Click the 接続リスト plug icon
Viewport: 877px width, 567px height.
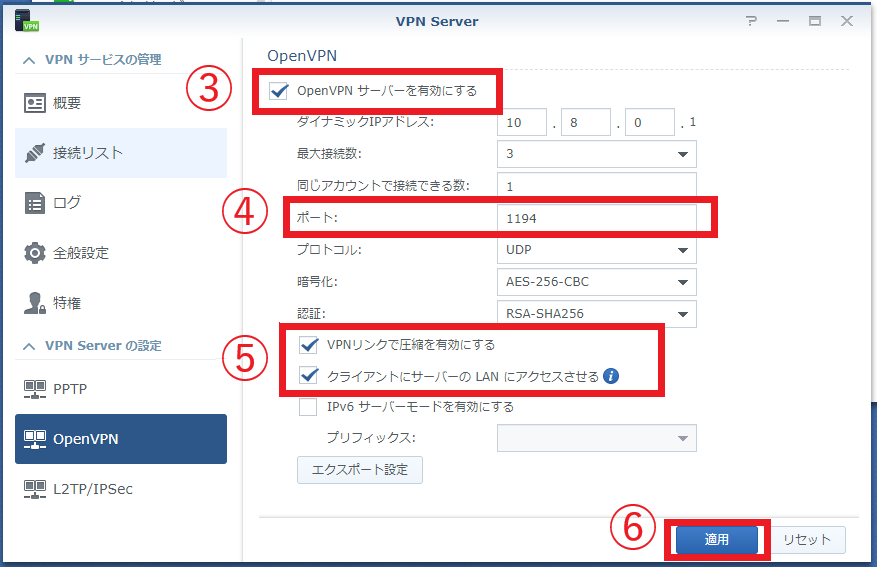(35, 153)
